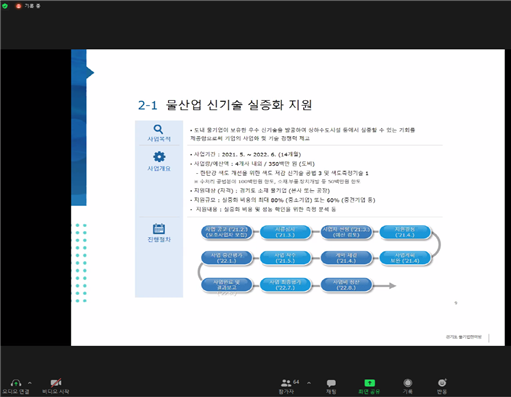Click the flow step labeled '22.1.
This screenshot has width=511, height=397.
227,258
